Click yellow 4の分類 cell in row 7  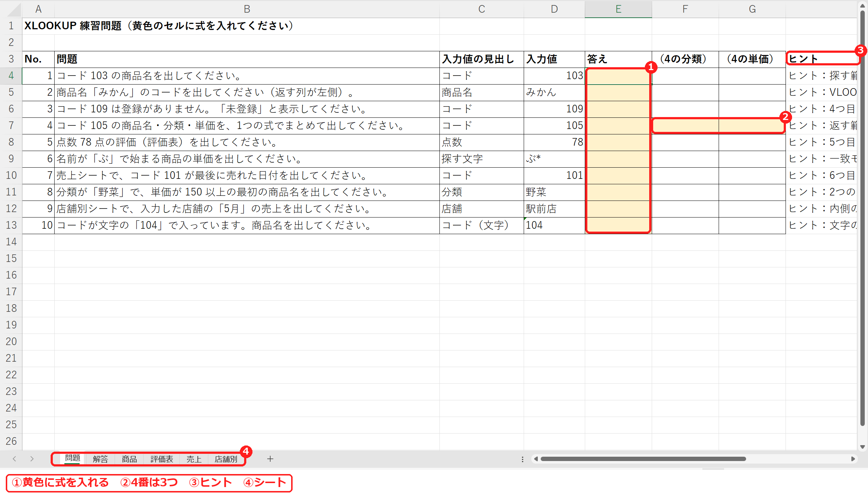(x=685, y=126)
